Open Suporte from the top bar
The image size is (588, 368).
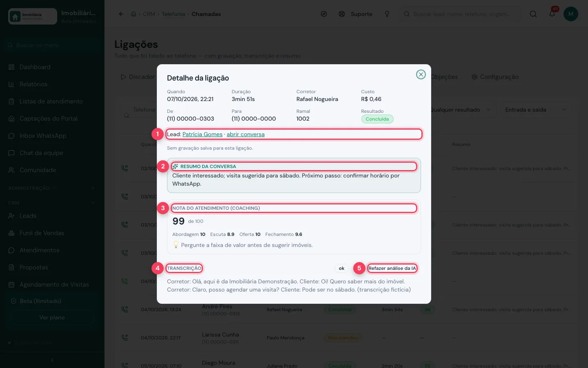click(x=356, y=14)
